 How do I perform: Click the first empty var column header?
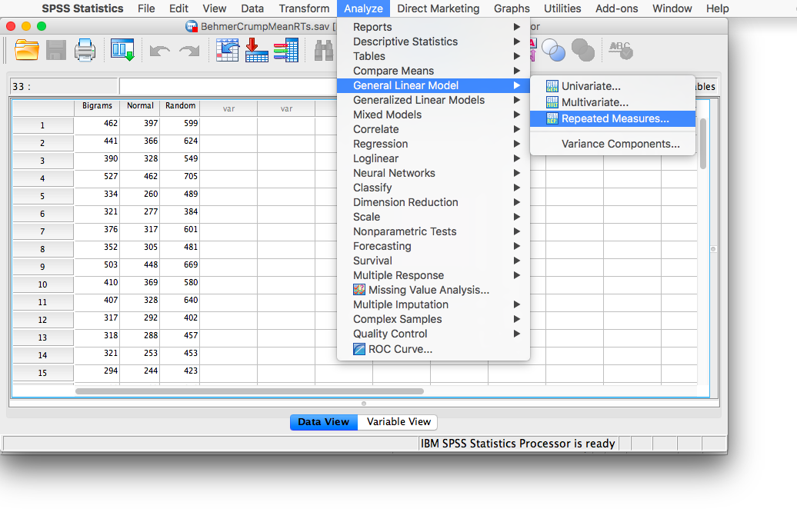228,108
